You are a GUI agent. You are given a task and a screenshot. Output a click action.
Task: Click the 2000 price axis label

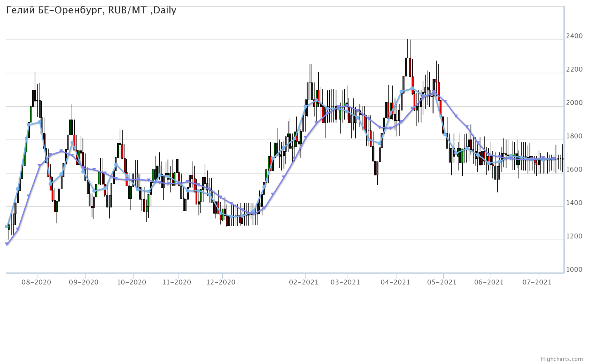click(574, 103)
